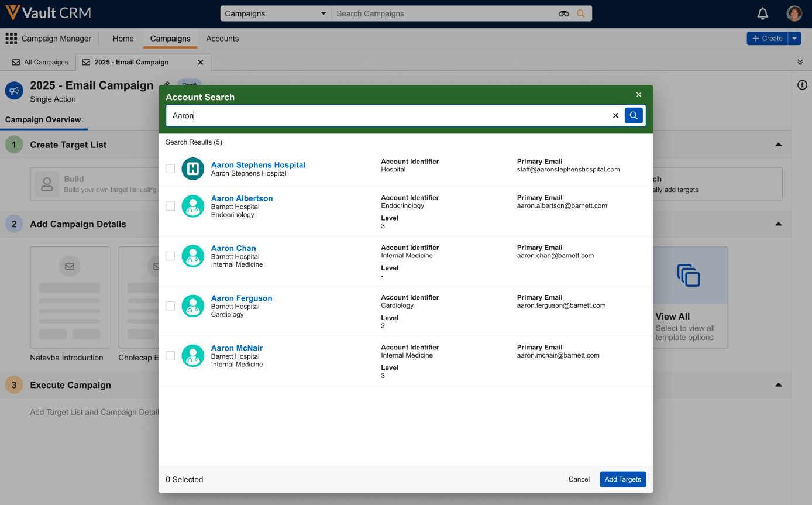Switch to the All Campaigns tab

click(x=40, y=62)
